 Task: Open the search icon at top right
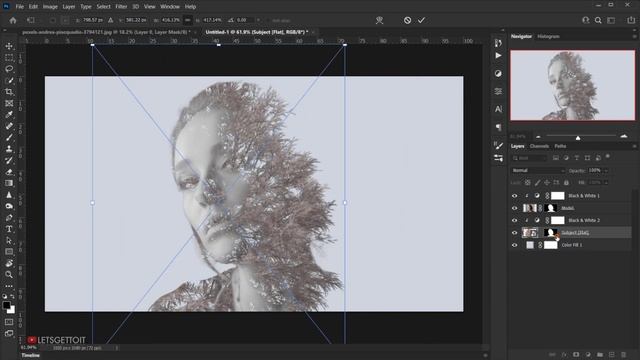(598, 20)
